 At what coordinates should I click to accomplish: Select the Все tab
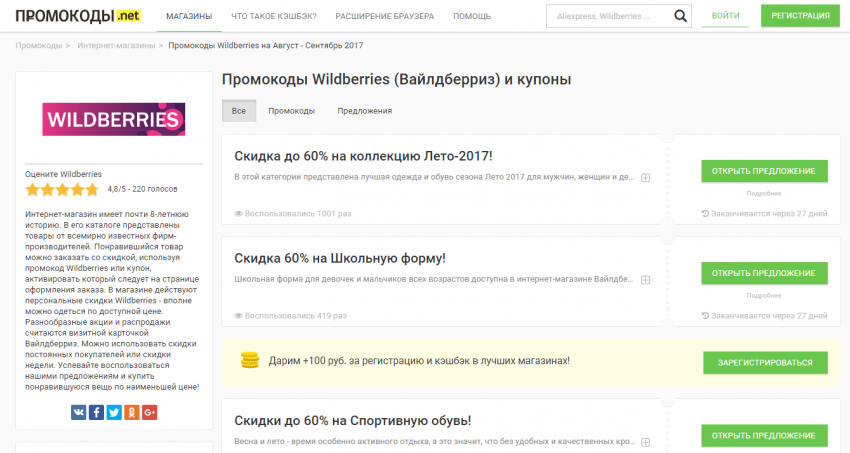[239, 111]
